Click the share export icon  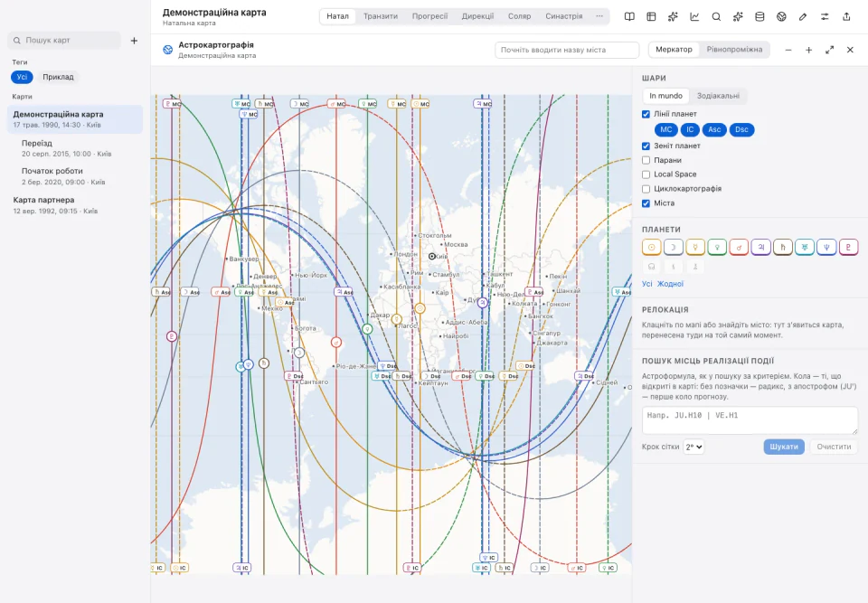(846, 16)
